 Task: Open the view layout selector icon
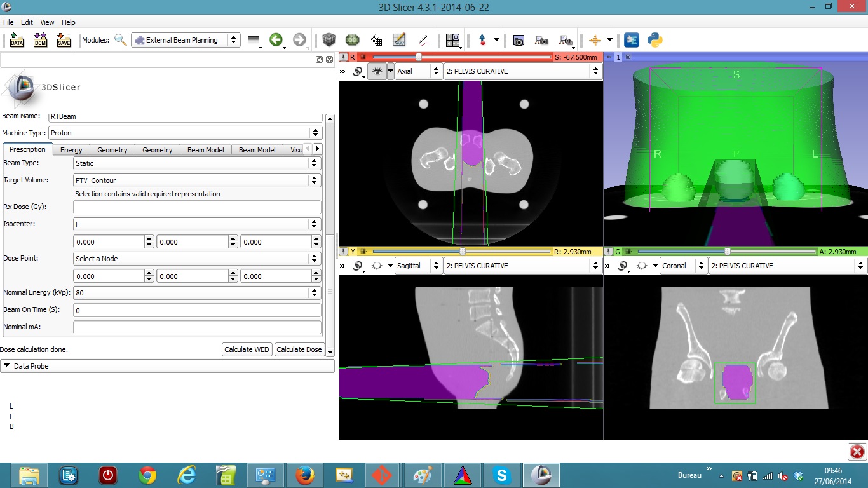tap(452, 40)
